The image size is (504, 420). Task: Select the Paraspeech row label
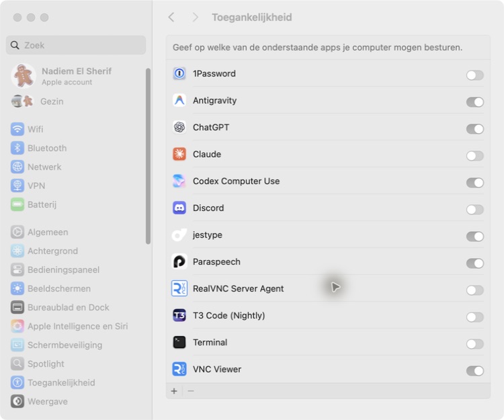point(216,262)
